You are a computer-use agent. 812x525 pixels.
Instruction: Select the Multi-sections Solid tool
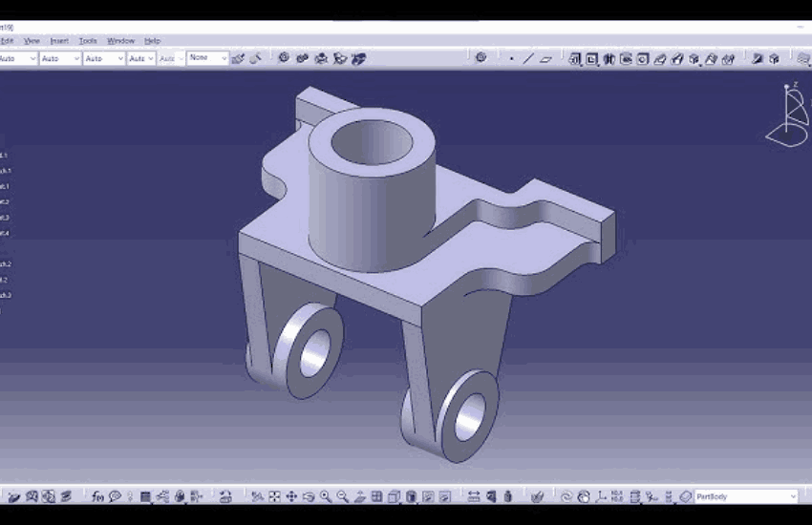(x=711, y=59)
